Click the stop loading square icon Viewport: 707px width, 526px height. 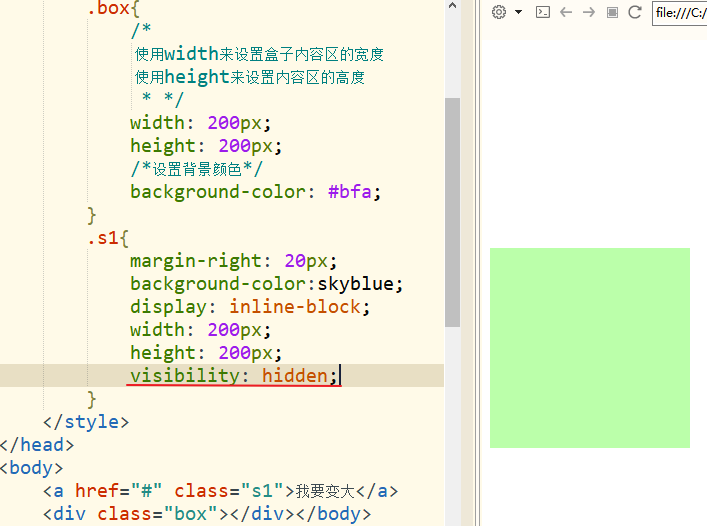612,12
